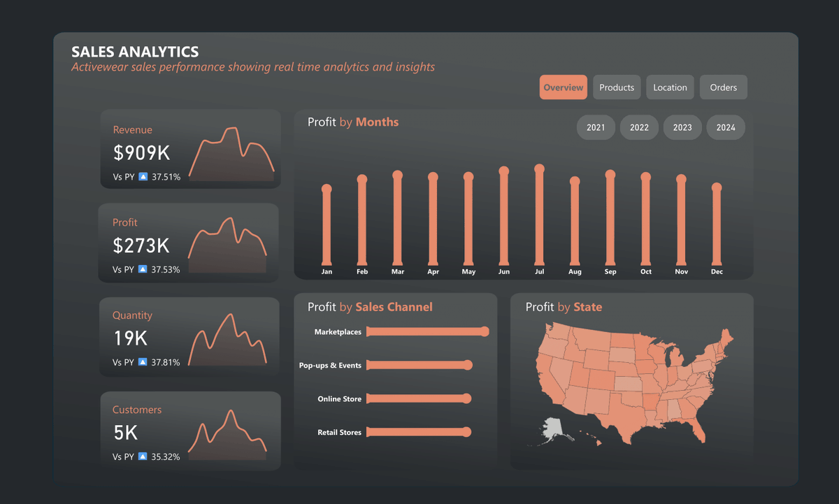Image resolution: width=839 pixels, height=504 pixels.
Task: Click the blue up-arrow icon in Revenue card
Action: [x=143, y=177]
